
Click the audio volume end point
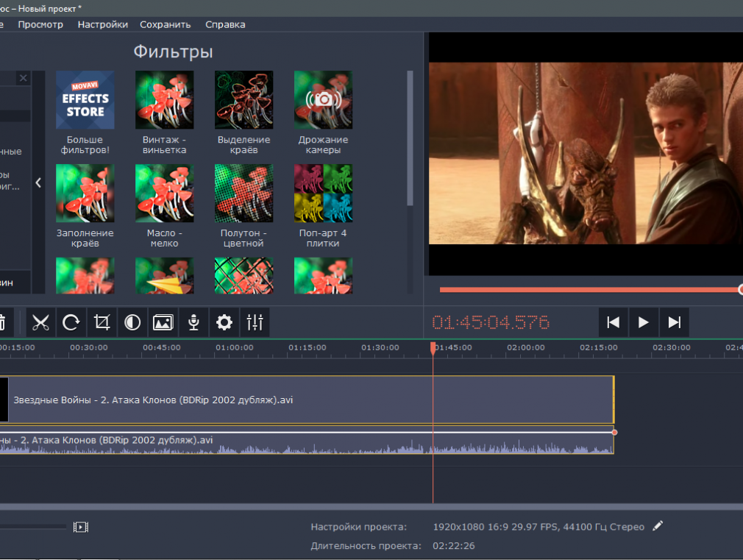click(614, 433)
